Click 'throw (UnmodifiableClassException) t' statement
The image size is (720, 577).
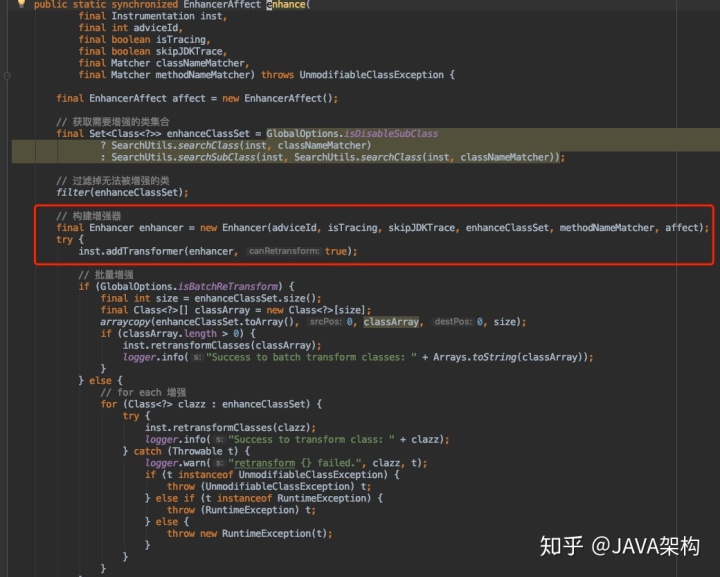coord(267,487)
